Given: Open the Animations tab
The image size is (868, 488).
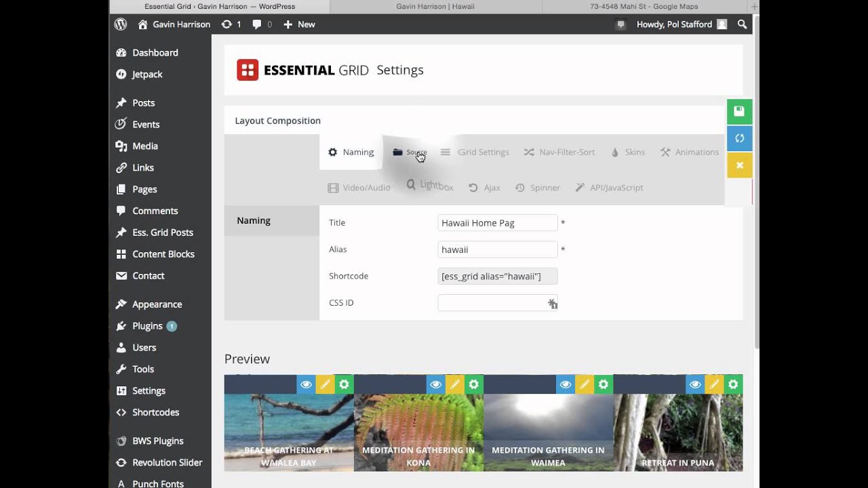Looking at the screenshot, I should [690, 152].
